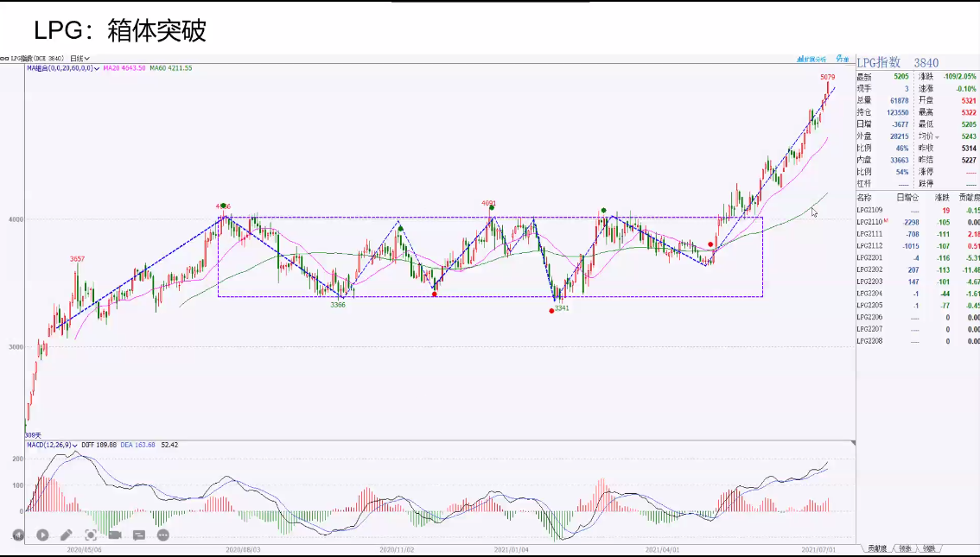Viewport: 980px width, 557px height.
Task: Click the LPG指数(DCE 3840) chart header label
Action: [36, 59]
